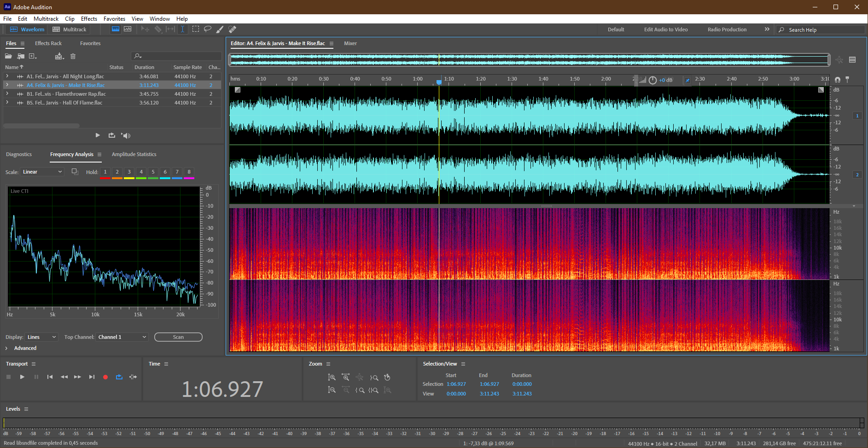Click the Fade In handle on waveform
Screen dimensions: 868x448
[x=238, y=90]
